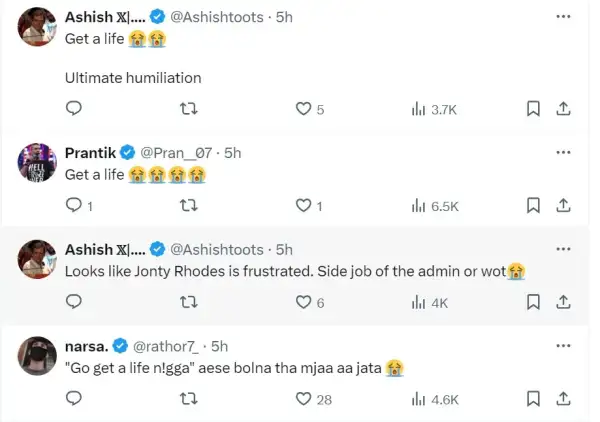Click narsa's profile avatar
Viewport: 600px width, 422px height.
tap(36, 354)
